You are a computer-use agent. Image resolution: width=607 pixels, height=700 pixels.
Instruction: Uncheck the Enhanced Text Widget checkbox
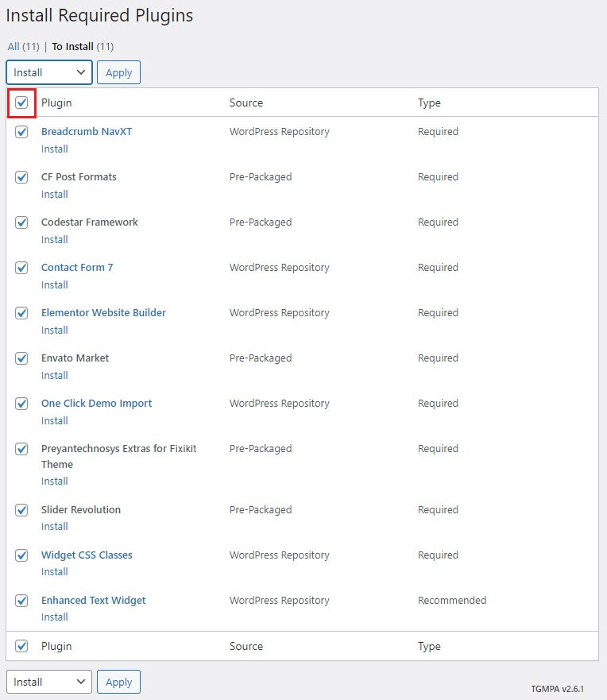click(21, 601)
